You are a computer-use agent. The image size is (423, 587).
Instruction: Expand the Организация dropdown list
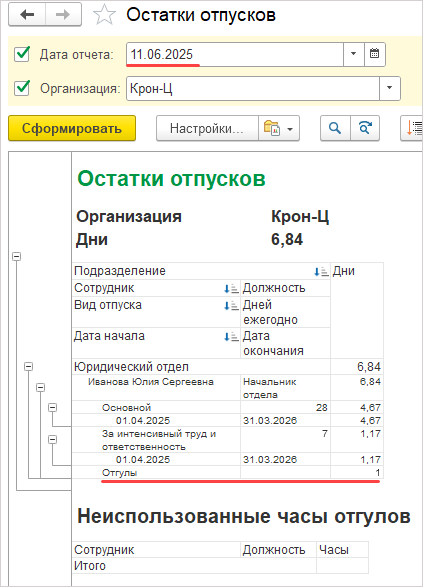click(390, 88)
